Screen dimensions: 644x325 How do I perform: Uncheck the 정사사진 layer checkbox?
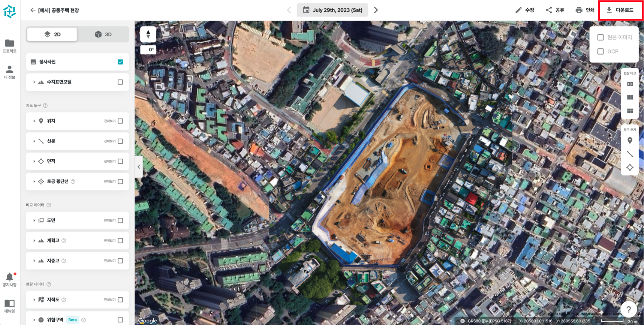pos(120,62)
